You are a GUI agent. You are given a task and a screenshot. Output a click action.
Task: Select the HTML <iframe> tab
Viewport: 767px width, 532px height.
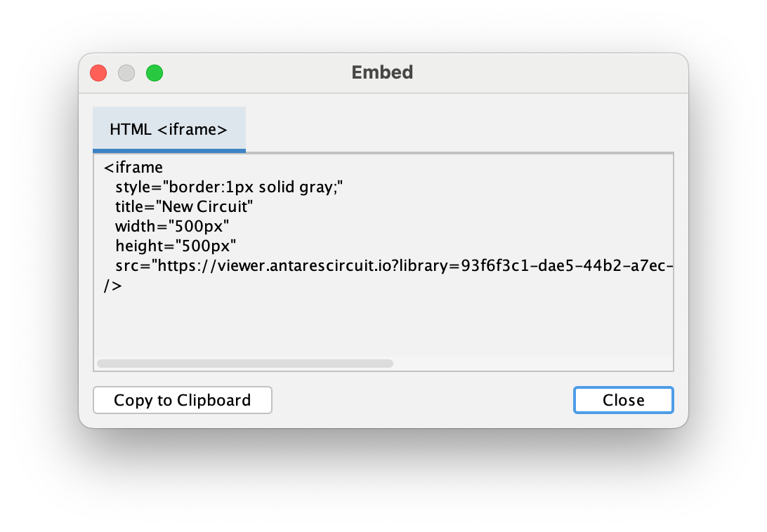pos(169,130)
